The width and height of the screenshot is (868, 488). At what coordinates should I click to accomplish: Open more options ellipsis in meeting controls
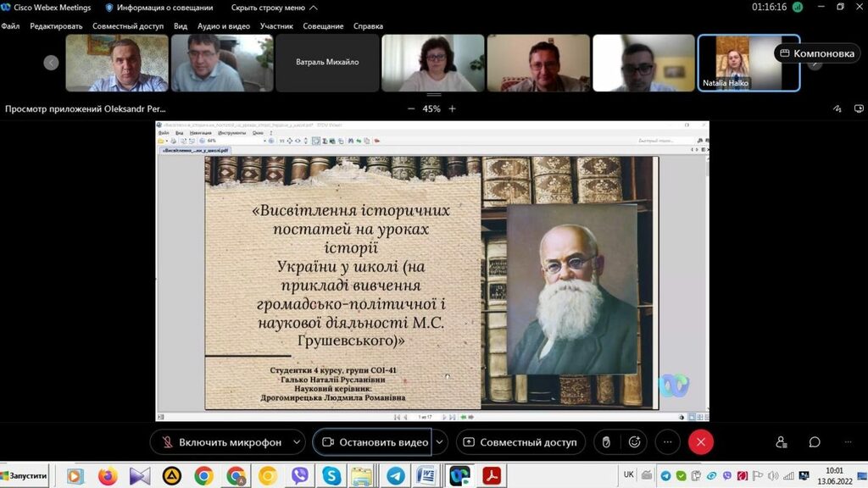click(668, 442)
